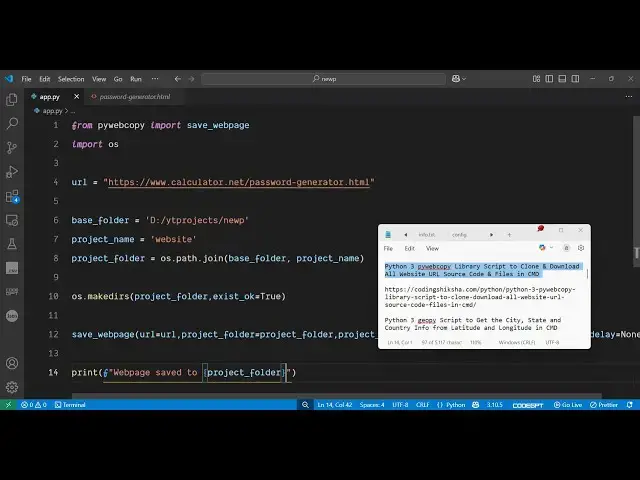This screenshot has height=480, width=640.
Task: Open the Testing flask view
Action: (x=12, y=244)
